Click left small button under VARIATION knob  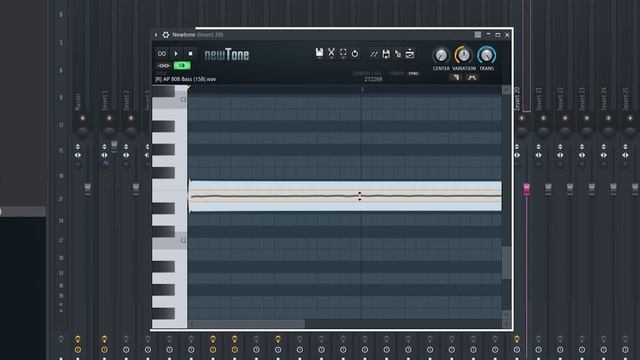click(x=455, y=77)
